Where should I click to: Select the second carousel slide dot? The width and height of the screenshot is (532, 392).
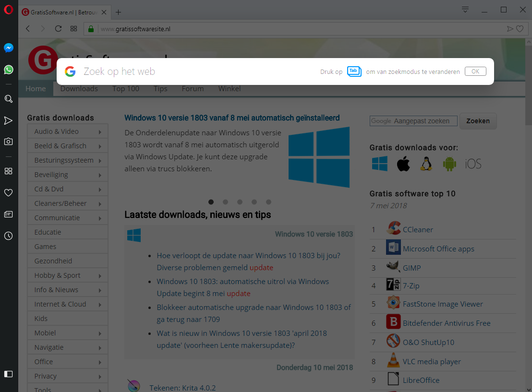225,202
